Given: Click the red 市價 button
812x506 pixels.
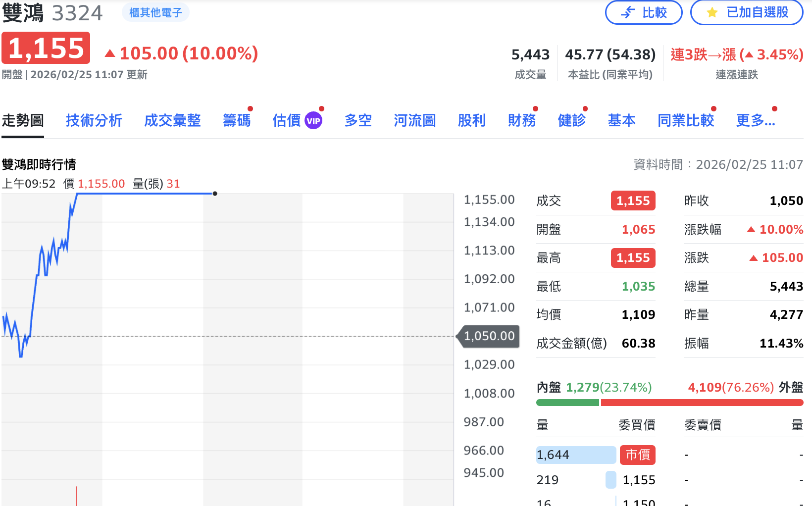Looking at the screenshot, I should [637, 455].
